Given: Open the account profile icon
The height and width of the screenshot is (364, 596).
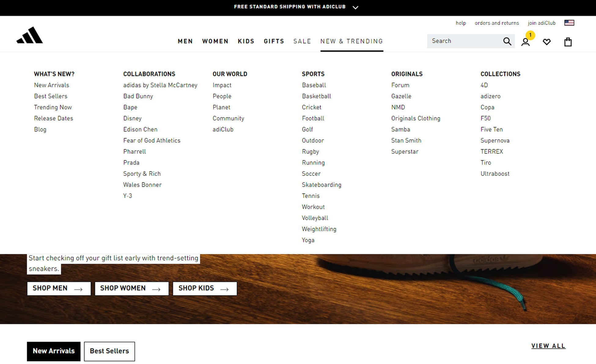Looking at the screenshot, I should (x=525, y=42).
